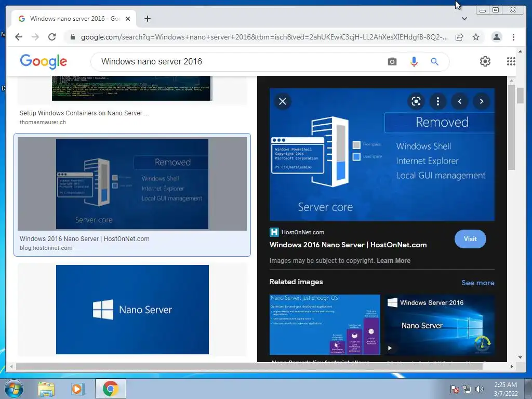Open the Windows Start menu
The height and width of the screenshot is (399, 532).
pyautogui.click(x=14, y=389)
